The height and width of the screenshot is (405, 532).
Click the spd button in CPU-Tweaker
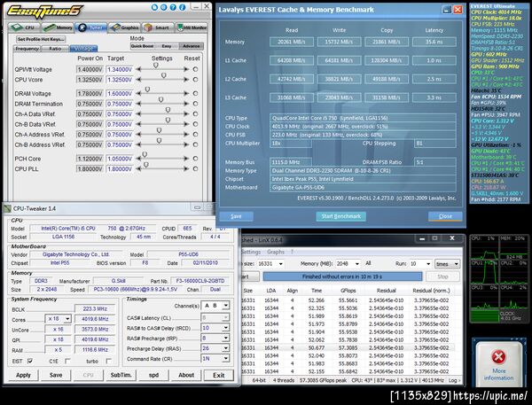[x=153, y=375]
